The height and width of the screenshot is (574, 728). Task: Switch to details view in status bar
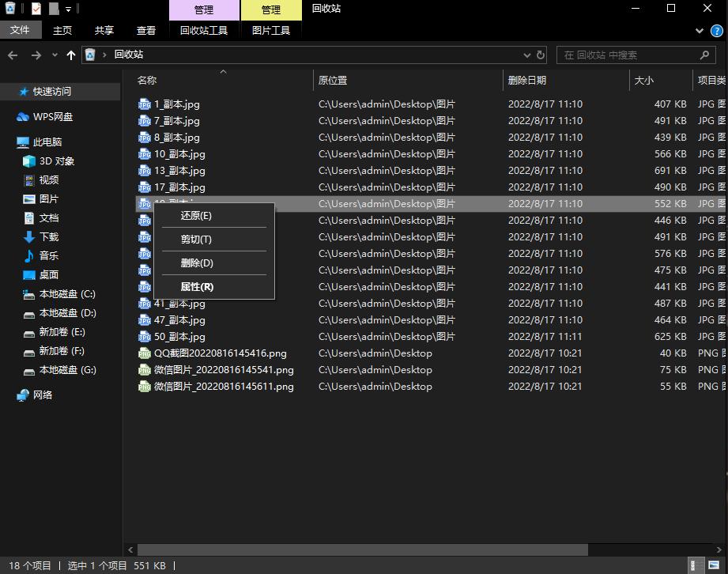[696, 565]
